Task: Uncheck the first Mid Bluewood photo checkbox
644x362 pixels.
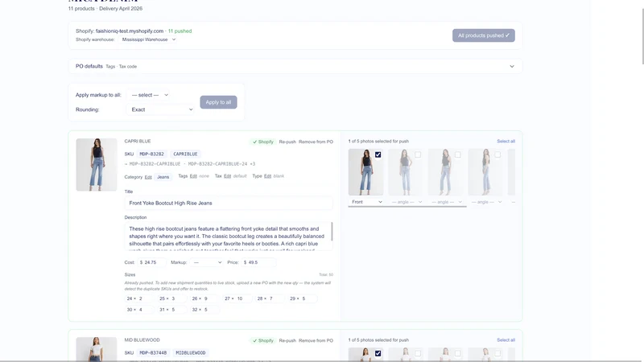Action: [378, 353]
